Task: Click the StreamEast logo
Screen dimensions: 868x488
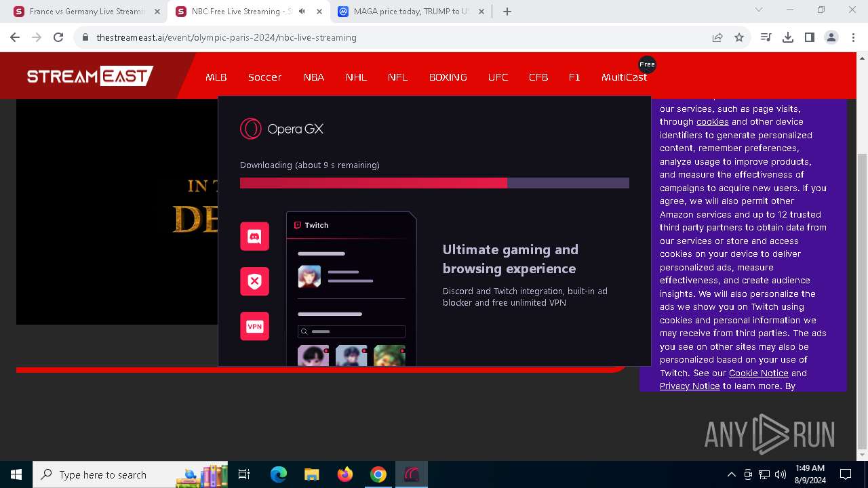Action: coord(90,76)
